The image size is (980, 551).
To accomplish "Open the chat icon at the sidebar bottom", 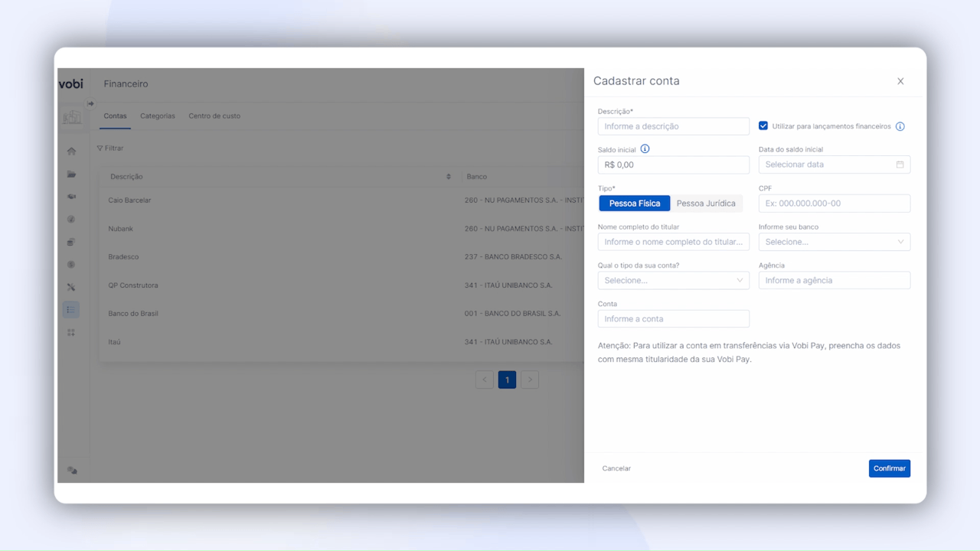I will (x=72, y=471).
